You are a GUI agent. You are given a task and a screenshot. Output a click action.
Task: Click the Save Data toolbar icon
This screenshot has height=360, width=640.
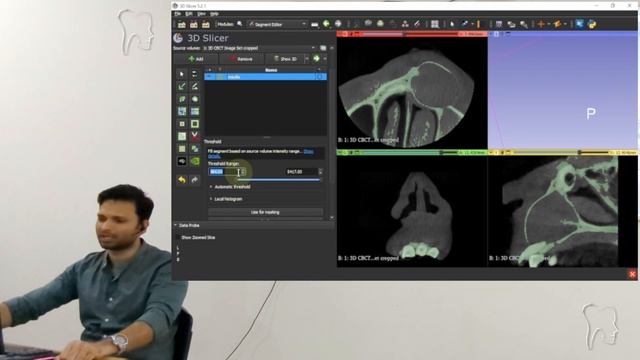click(x=206, y=24)
